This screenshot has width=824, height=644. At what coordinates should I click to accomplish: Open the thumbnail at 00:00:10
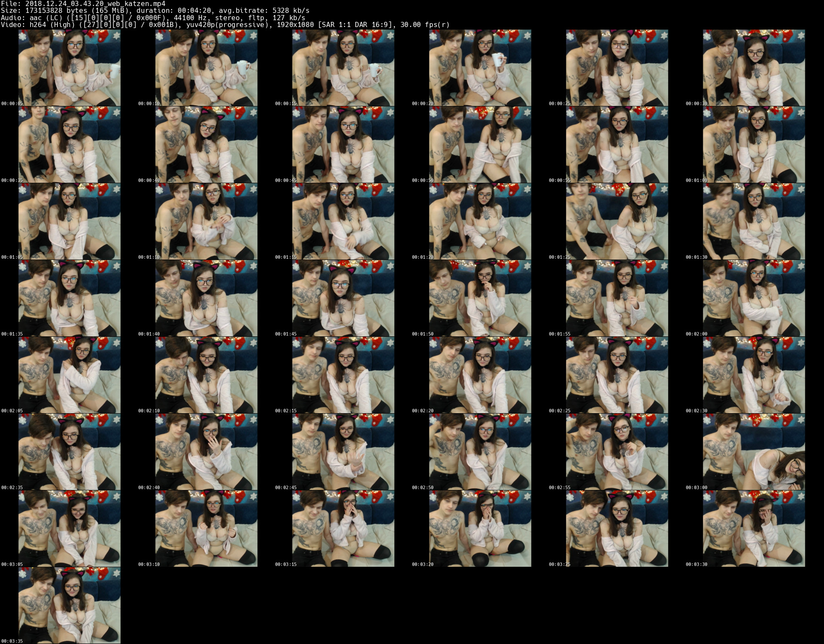(x=206, y=68)
